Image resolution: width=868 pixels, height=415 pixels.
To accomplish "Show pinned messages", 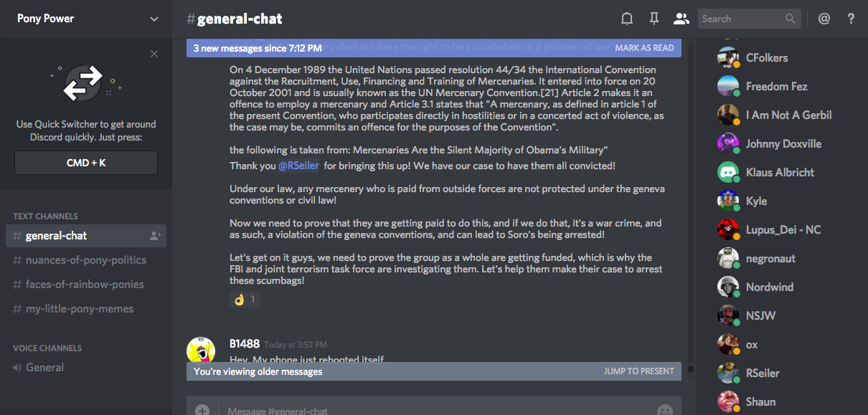I will (x=654, y=19).
